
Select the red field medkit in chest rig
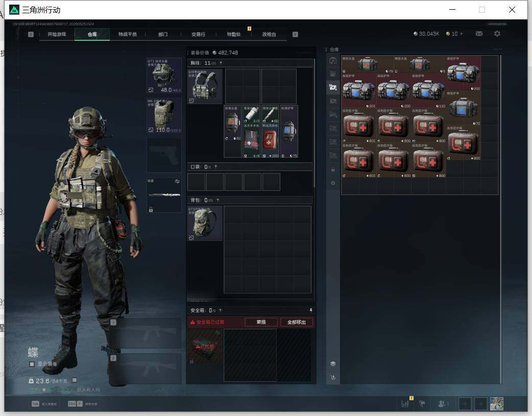271,140
